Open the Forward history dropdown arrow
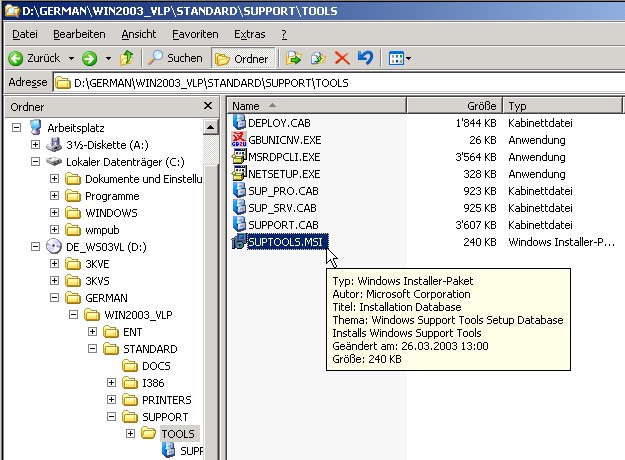 108,59
